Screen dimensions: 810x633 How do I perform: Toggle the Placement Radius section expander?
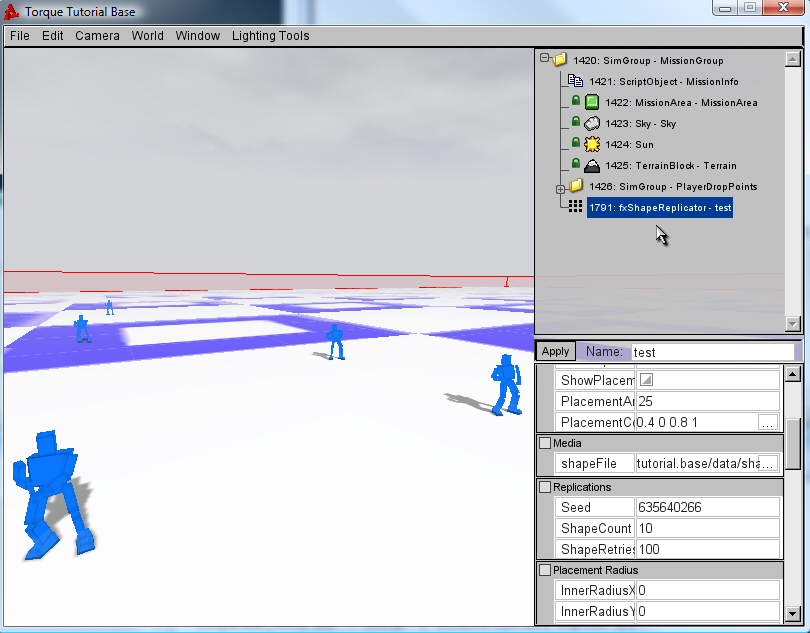pos(545,570)
